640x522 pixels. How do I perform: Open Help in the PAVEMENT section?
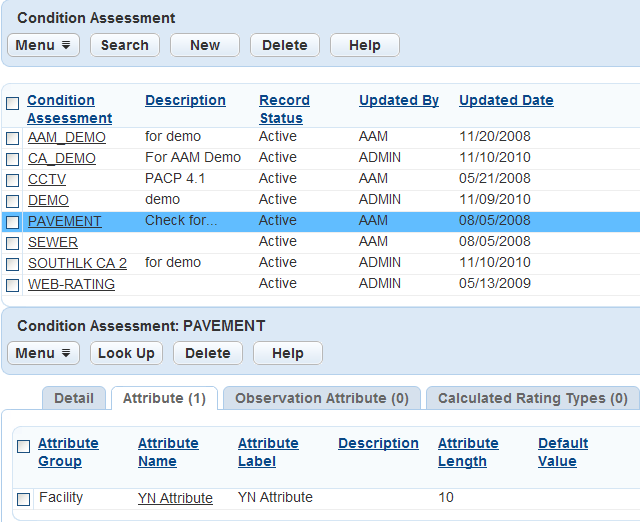pyautogui.click(x=287, y=353)
